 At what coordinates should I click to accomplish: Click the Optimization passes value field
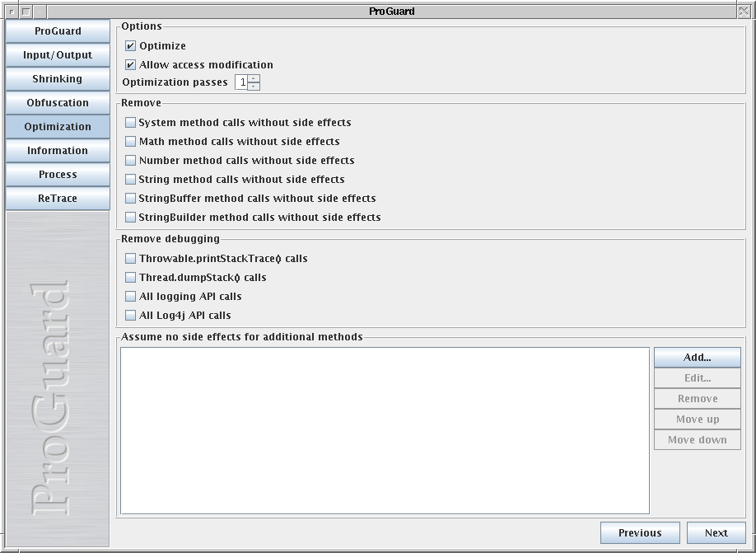pyautogui.click(x=241, y=82)
